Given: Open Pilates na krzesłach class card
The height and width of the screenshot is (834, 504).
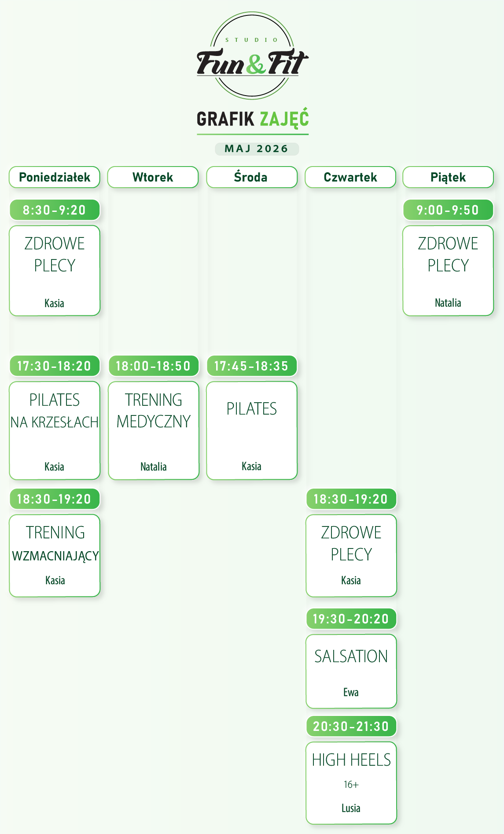Looking at the screenshot, I should (x=55, y=430).
